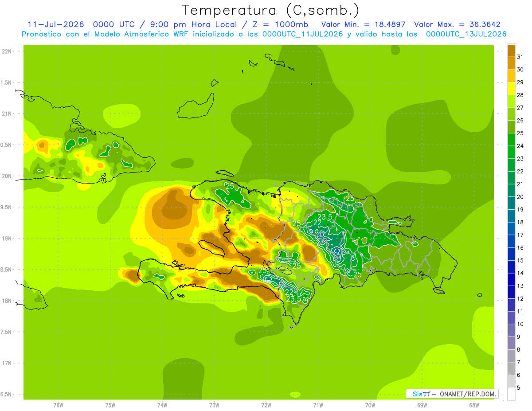Click the legend scale value "26"
This screenshot has width=532, height=411.
pos(520,120)
